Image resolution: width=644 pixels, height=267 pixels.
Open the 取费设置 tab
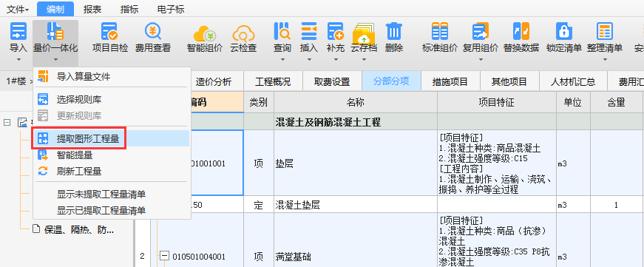click(332, 82)
